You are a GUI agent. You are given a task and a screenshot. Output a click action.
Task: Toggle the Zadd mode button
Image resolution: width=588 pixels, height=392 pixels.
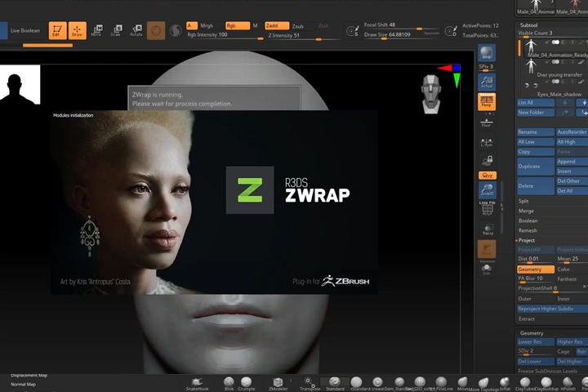277,25
